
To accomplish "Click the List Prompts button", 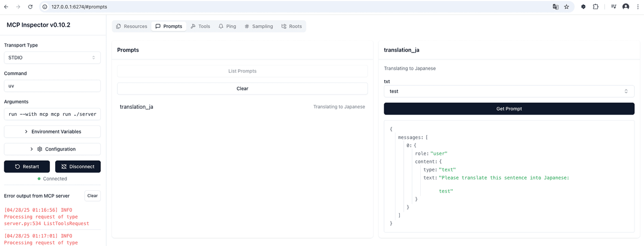I will 243,71.
